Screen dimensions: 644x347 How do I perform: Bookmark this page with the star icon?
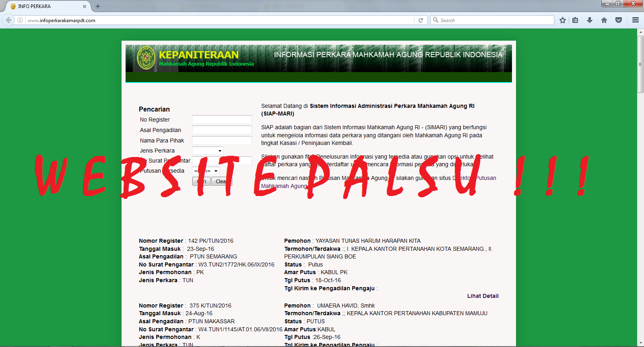click(563, 20)
